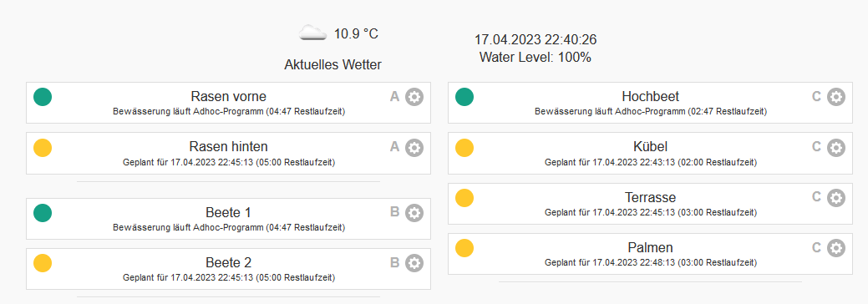Viewport: 868px width, 304px height.
Task: Toggle the green status circle of Rasen vorne
Action: point(43,97)
